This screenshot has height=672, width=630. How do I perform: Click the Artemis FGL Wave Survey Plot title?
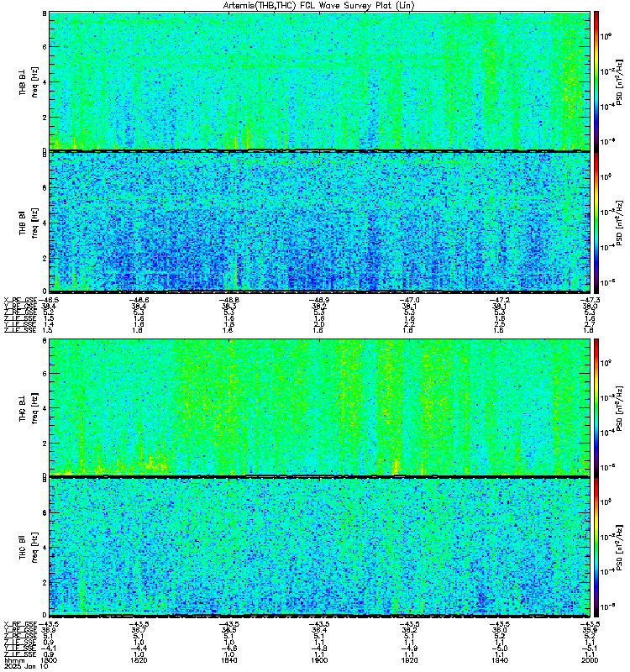point(318,6)
